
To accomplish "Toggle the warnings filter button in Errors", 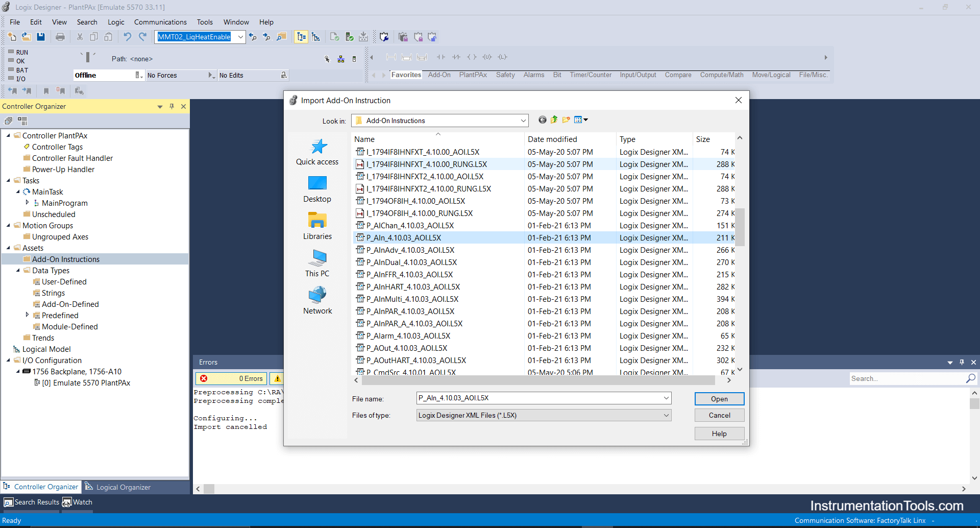I will coord(277,378).
